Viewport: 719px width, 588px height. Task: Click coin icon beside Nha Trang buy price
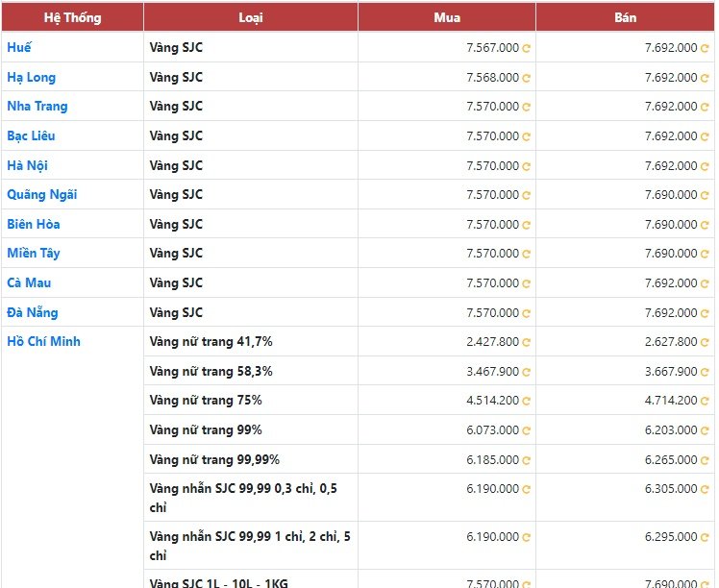pos(526,107)
